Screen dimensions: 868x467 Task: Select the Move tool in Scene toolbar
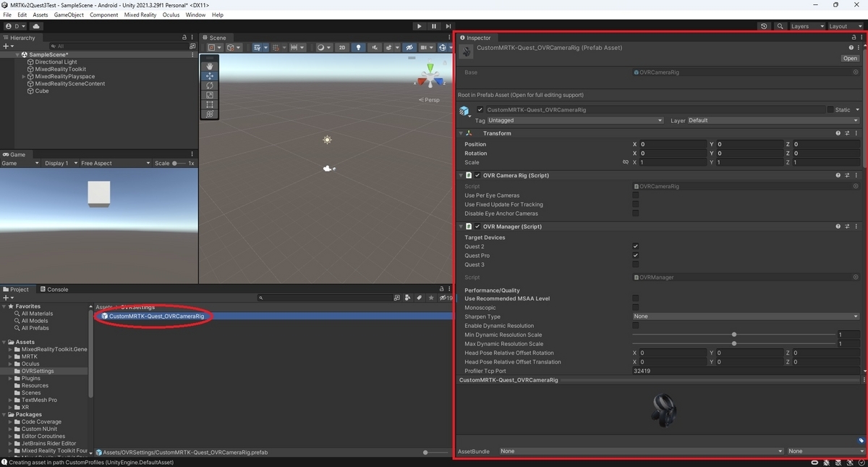point(210,76)
